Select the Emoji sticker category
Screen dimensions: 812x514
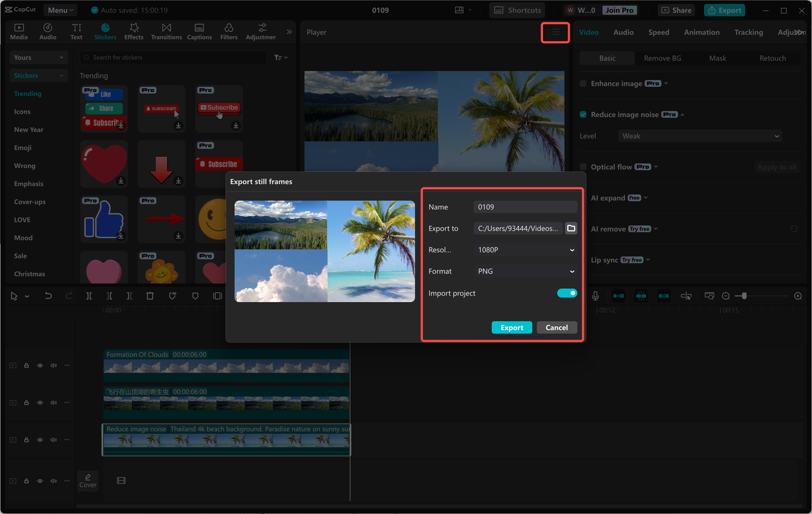pyautogui.click(x=23, y=148)
